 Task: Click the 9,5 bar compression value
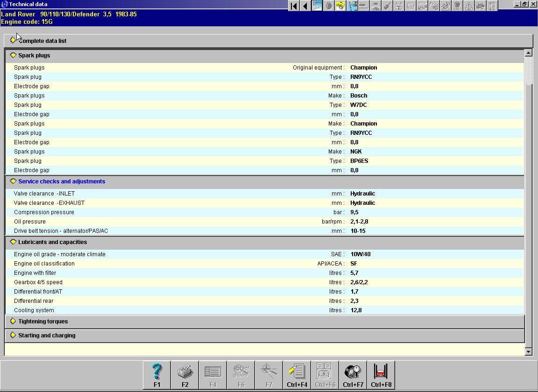[354, 212]
